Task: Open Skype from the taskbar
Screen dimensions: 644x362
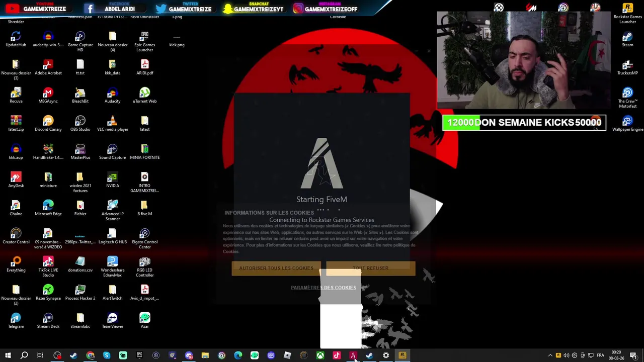Action: (x=107, y=355)
